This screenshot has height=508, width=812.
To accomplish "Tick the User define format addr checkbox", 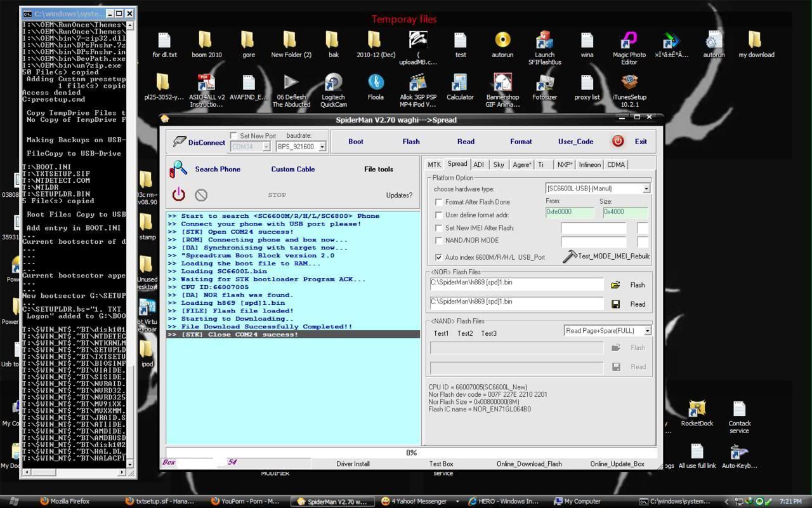I will point(438,215).
